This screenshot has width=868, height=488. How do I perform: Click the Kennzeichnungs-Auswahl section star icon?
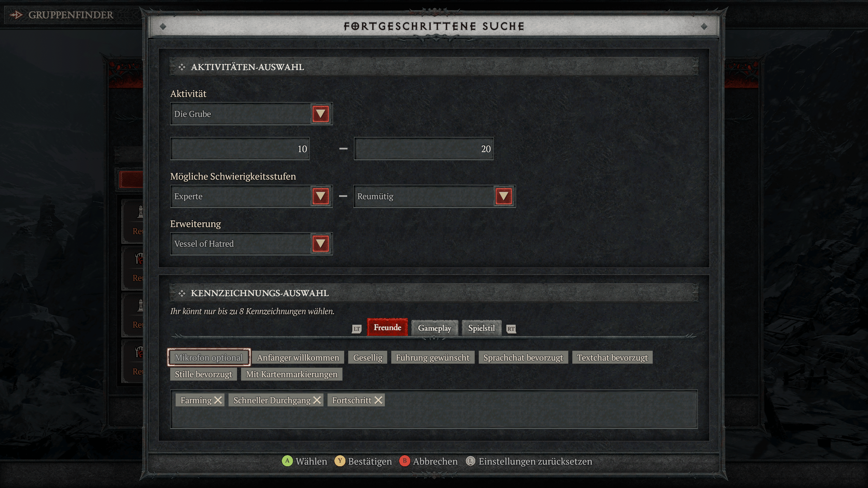pos(182,292)
